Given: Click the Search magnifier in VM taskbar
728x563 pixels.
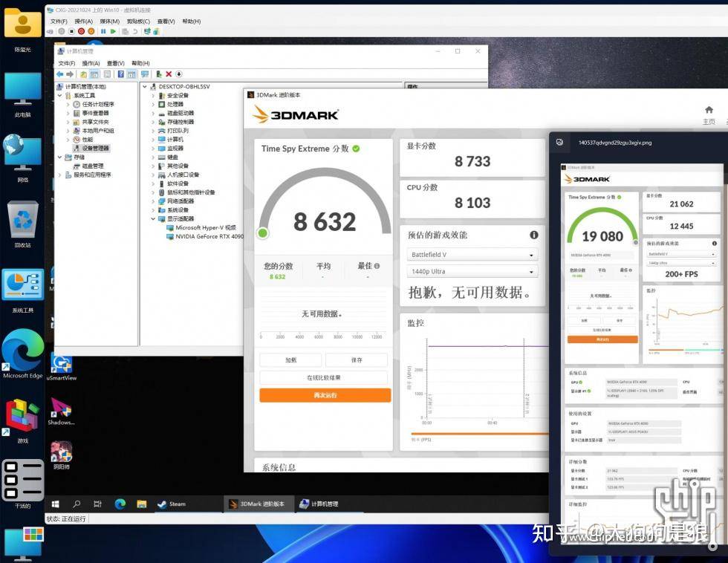Looking at the screenshot, I should [77, 504].
